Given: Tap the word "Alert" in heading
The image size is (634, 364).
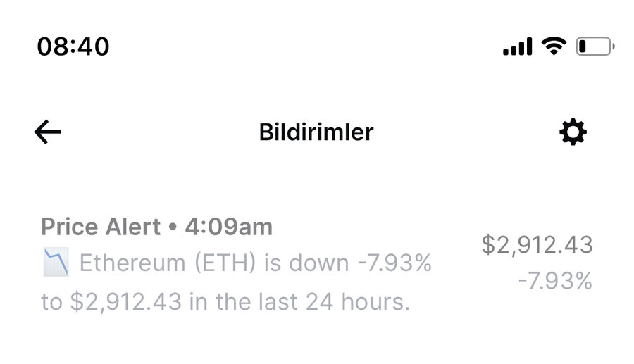Looking at the screenshot, I should point(132,227).
